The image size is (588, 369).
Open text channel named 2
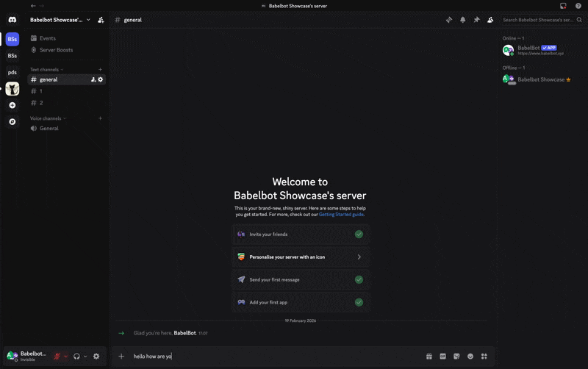click(66, 103)
